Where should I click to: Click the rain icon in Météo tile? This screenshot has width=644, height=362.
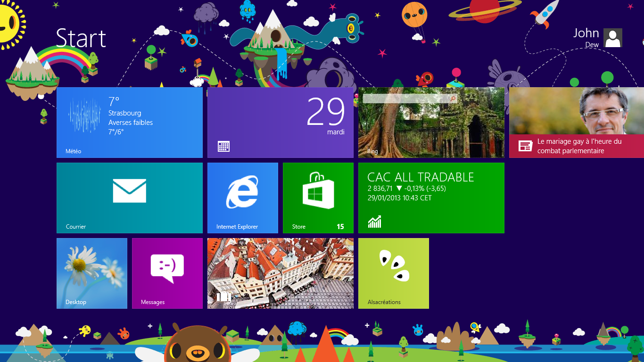click(x=84, y=115)
